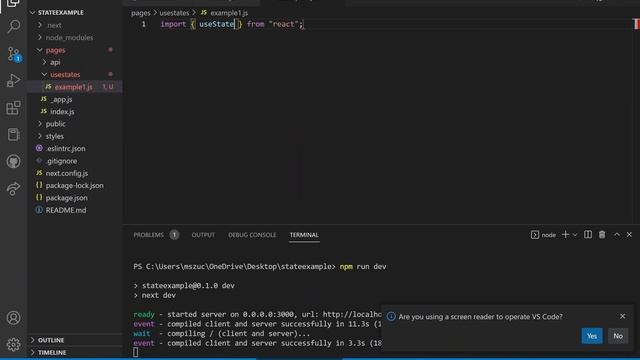The height and width of the screenshot is (360, 640).
Task: Open the Run and Debug view
Action: 13,80
